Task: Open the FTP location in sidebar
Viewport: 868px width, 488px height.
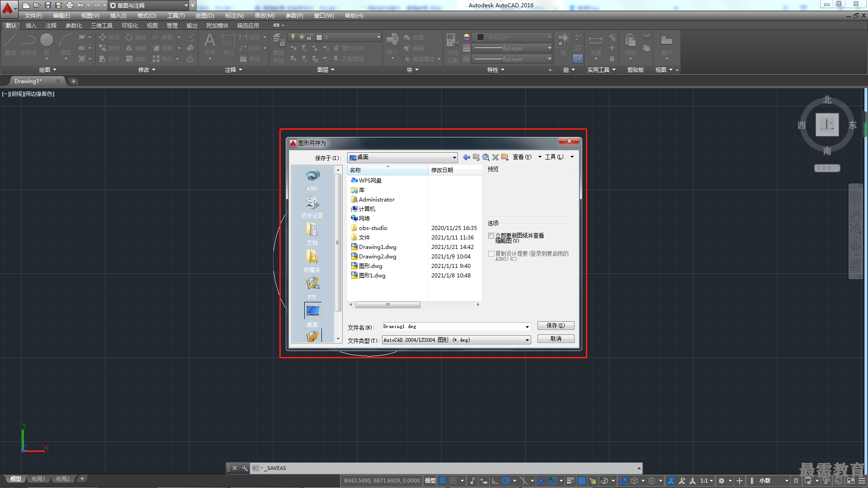Action: 312,288
